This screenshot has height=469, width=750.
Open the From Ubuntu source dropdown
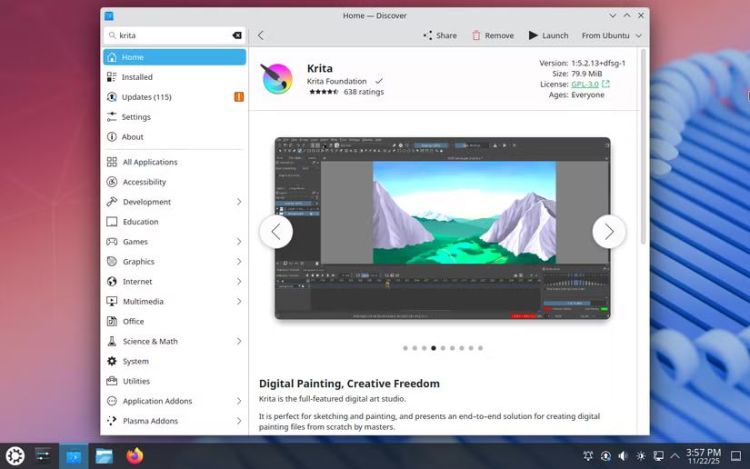point(612,35)
